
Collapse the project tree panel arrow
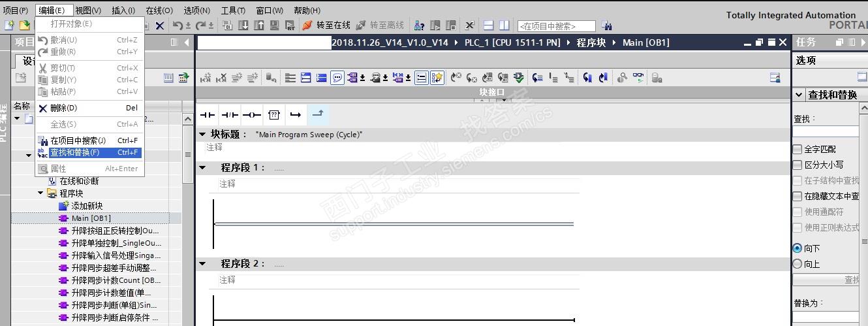187,42
